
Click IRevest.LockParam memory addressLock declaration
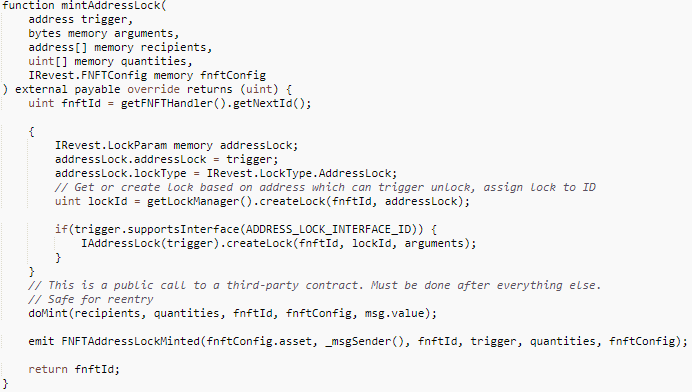click(177, 146)
